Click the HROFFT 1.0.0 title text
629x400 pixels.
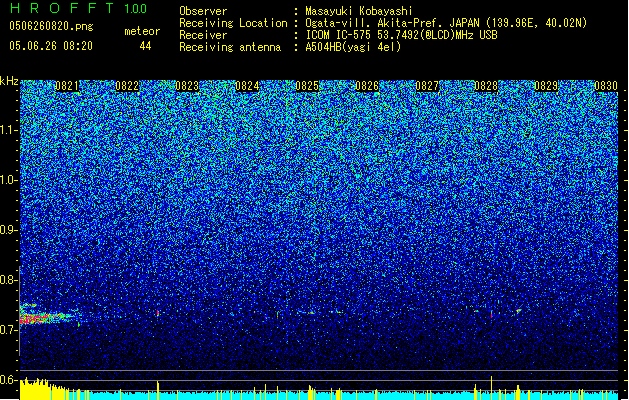pyautogui.click(x=79, y=8)
